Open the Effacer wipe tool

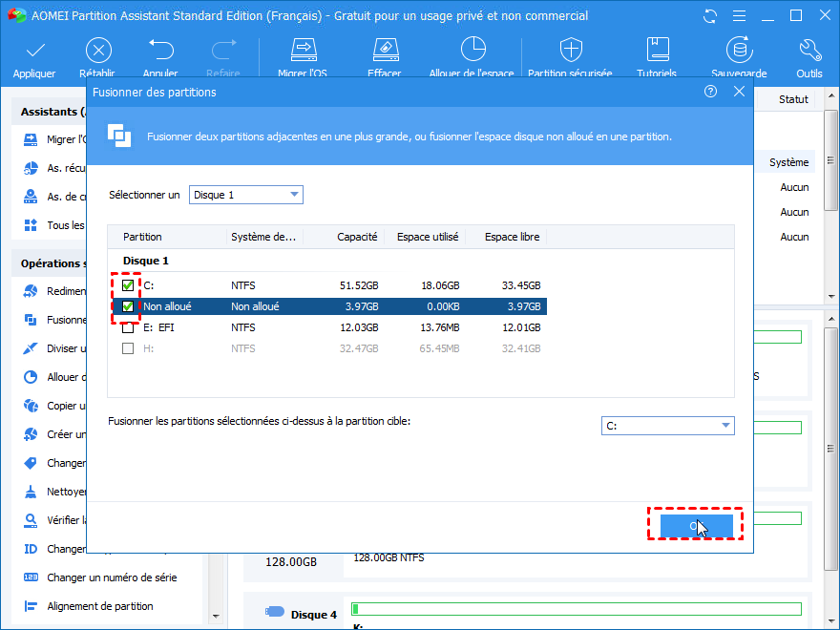pos(384,51)
